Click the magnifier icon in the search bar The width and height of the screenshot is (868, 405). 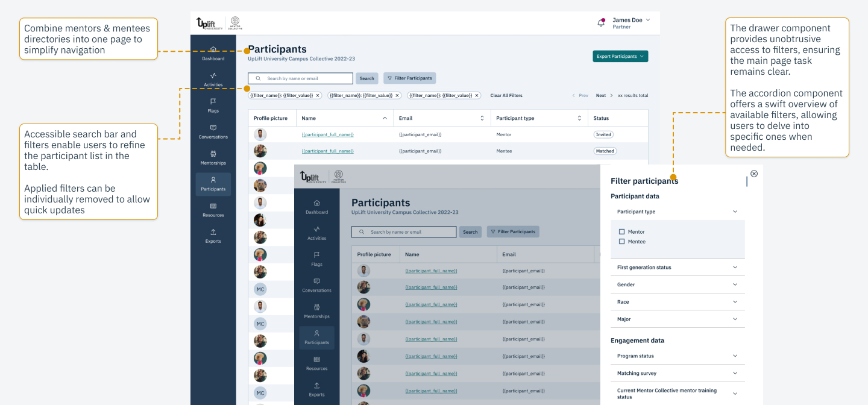tap(258, 78)
